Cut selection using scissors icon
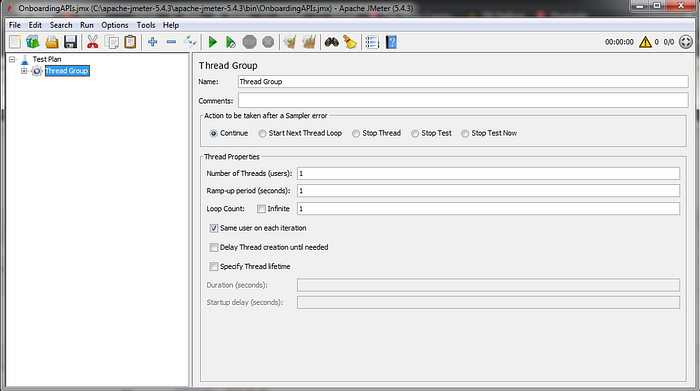 tap(92, 42)
